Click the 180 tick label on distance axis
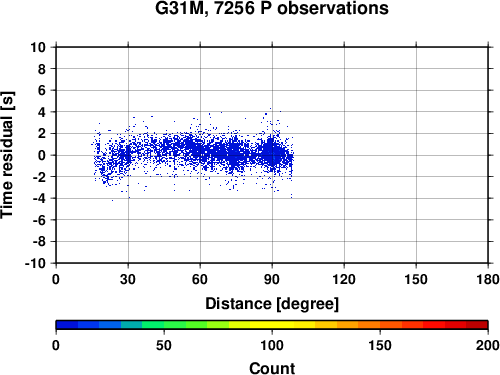This screenshot has height=375, width=500. pyautogui.click(x=488, y=279)
